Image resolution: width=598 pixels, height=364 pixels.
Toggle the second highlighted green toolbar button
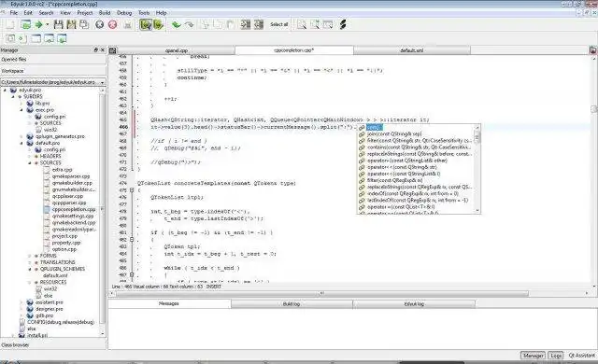point(158,25)
